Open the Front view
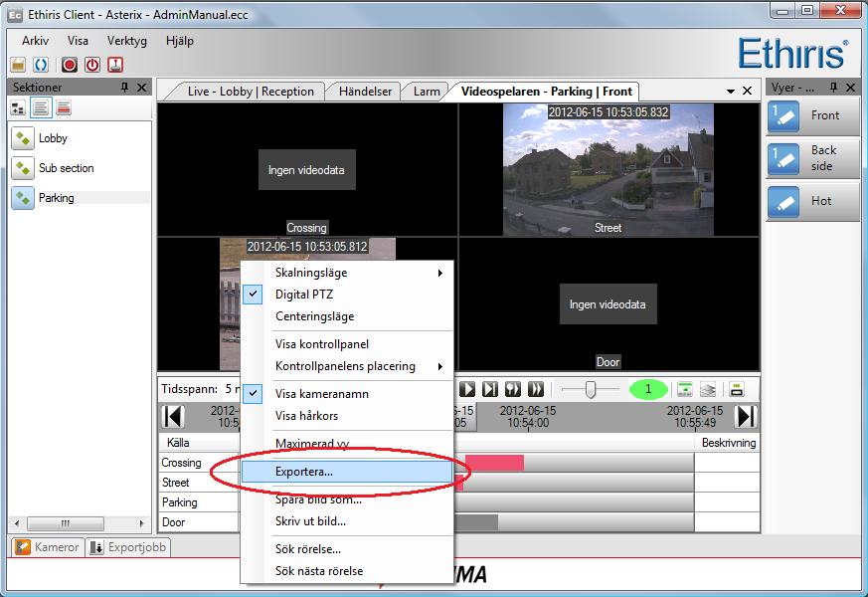Viewport: 868px width, 597px height. (x=812, y=115)
